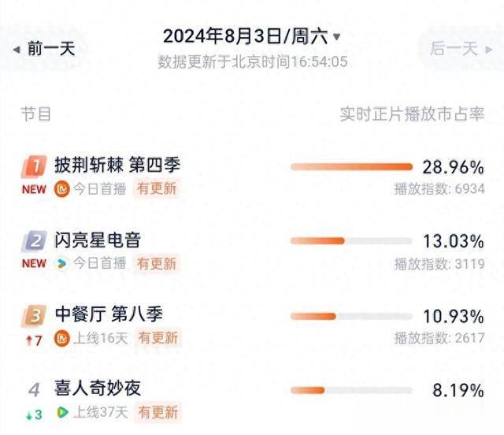Open the date dropdown 2024年8月3日/周六
The image size is (504, 435).
click(x=252, y=36)
